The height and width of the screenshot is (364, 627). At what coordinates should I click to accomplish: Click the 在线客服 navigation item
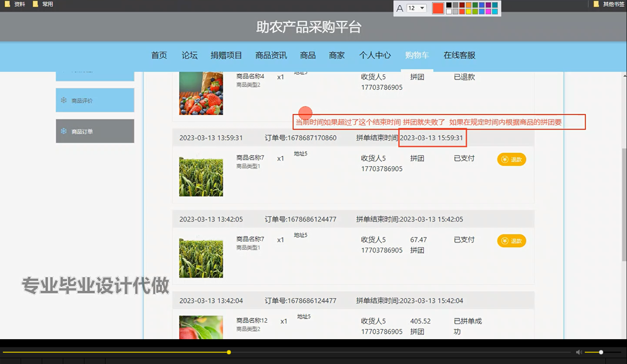[x=459, y=55]
